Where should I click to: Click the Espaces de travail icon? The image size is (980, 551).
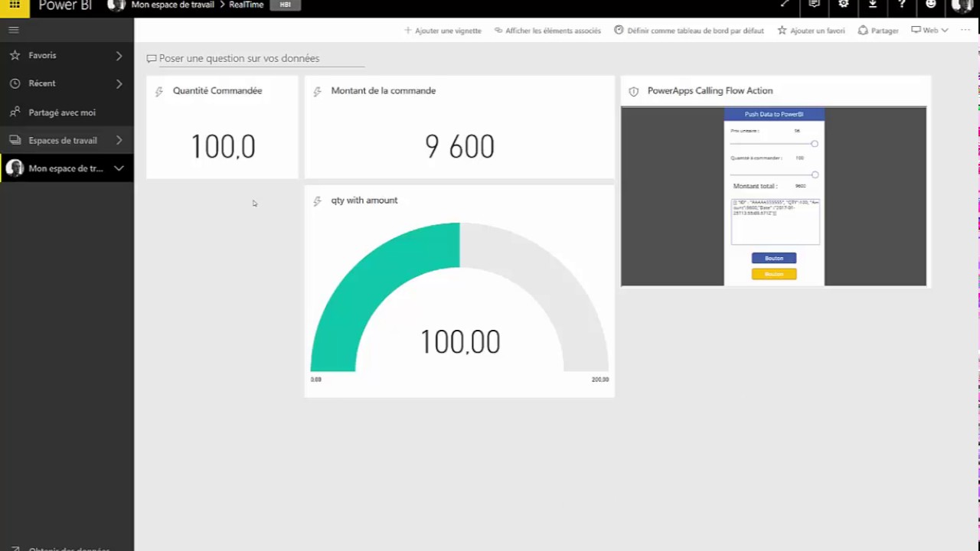(x=15, y=140)
